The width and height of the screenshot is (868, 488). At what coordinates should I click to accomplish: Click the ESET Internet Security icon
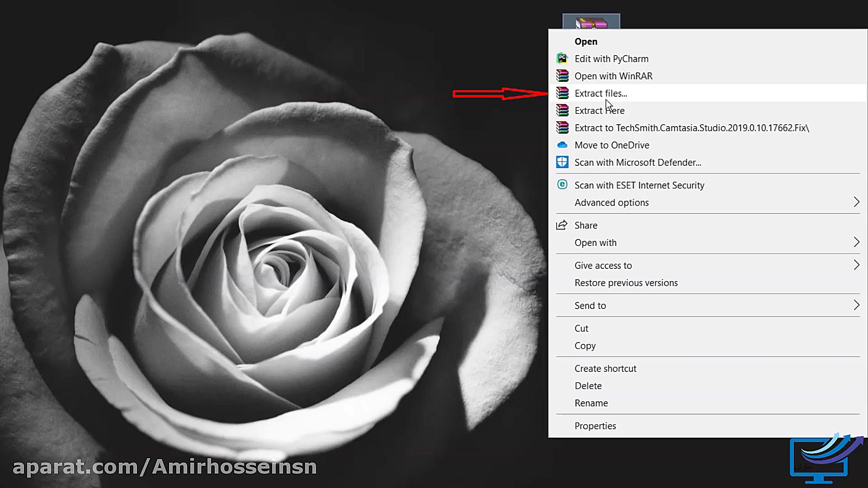pos(562,185)
